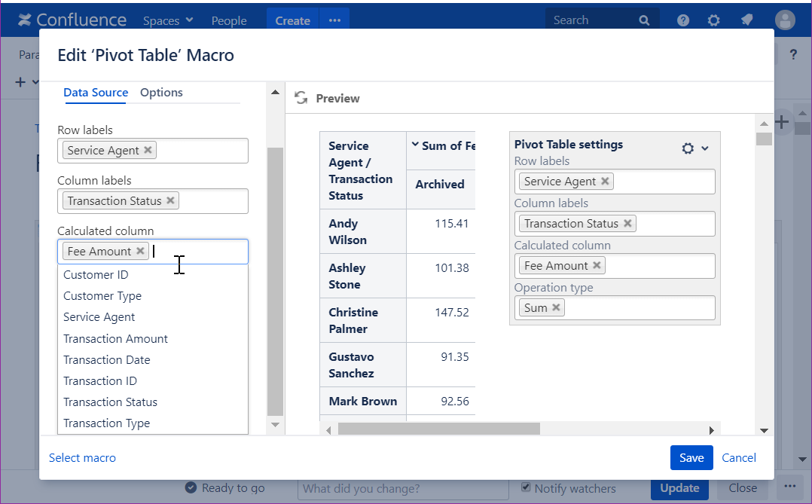Click the Confluence Search field

click(594, 20)
